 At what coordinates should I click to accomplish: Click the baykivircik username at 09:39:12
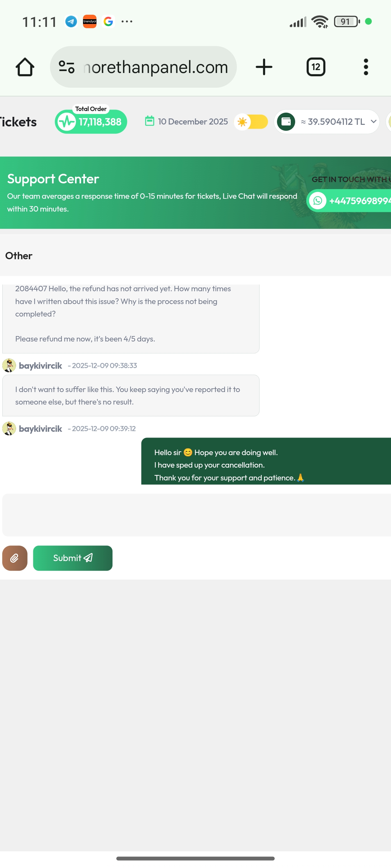(40, 429)
